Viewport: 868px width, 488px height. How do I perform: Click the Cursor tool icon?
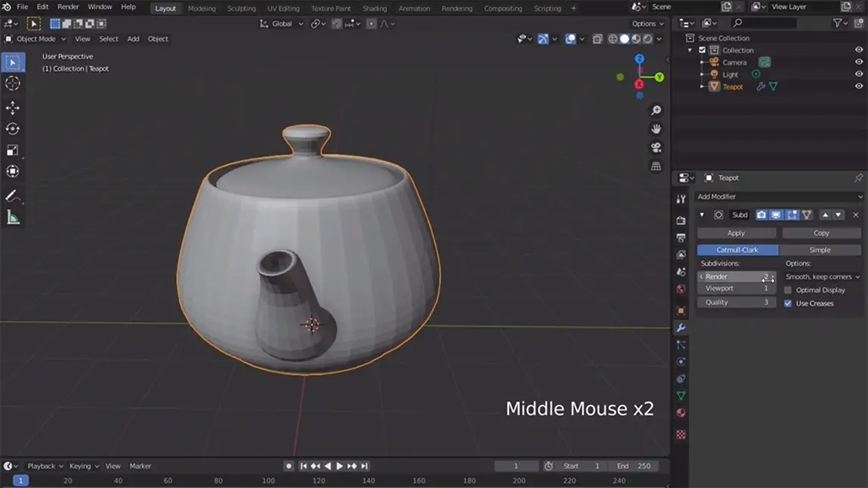point(13,83)
